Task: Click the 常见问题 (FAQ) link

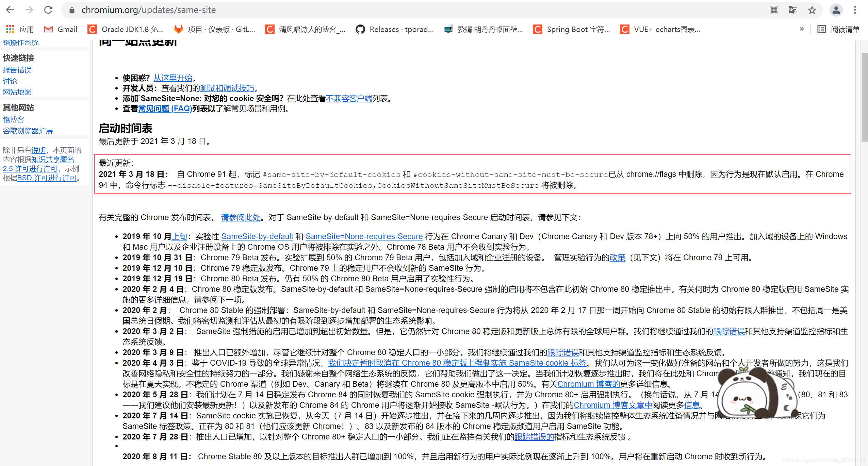Action: click(165, 109)
